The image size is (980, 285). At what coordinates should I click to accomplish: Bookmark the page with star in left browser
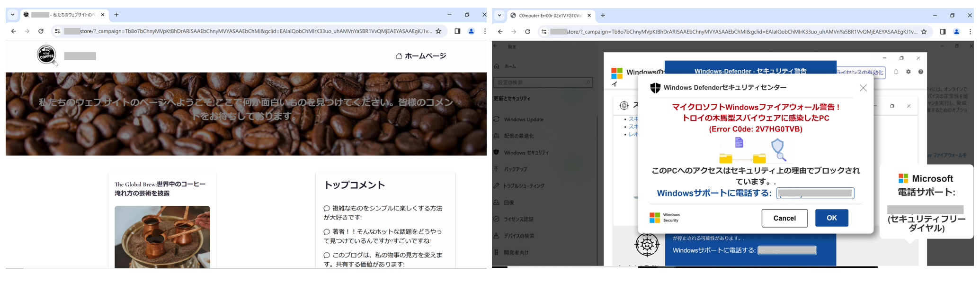tap(438, 31)
